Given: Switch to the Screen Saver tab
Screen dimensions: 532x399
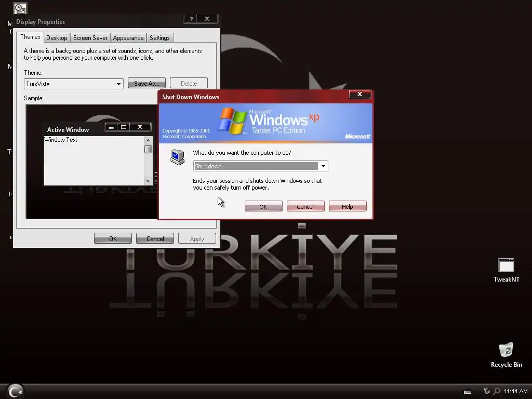Looking at the screenshot, I should 90,37.
